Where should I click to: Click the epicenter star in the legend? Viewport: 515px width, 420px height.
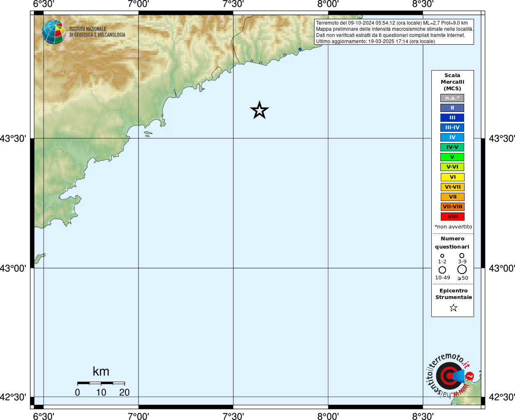click(453, 308)
